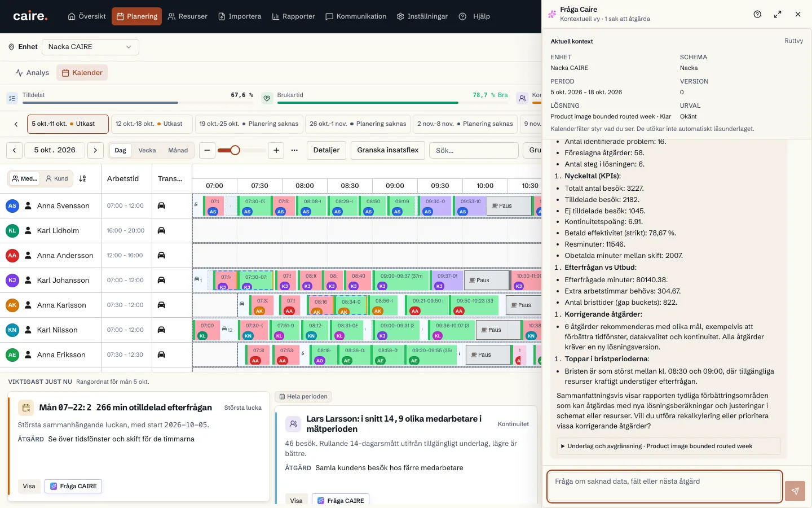Image resolution: width=812 pixels, height=508 pixels.
Task: Toggle the Kund grouping
Action: click(57, 179)
